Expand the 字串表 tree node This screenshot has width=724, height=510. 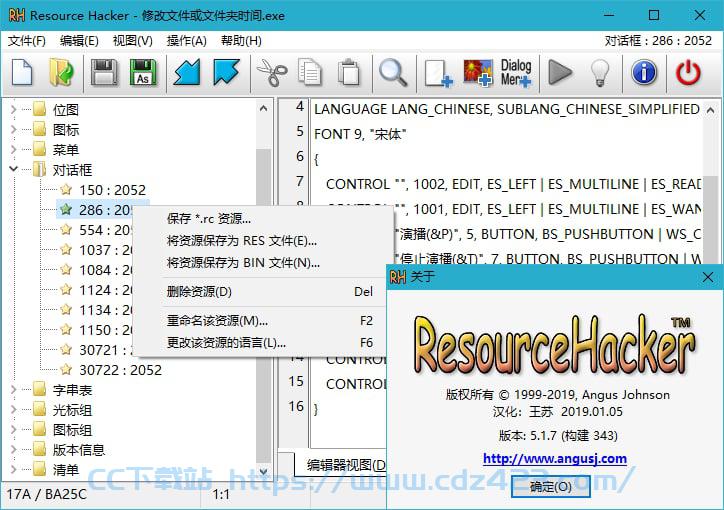tap(13, 390)
